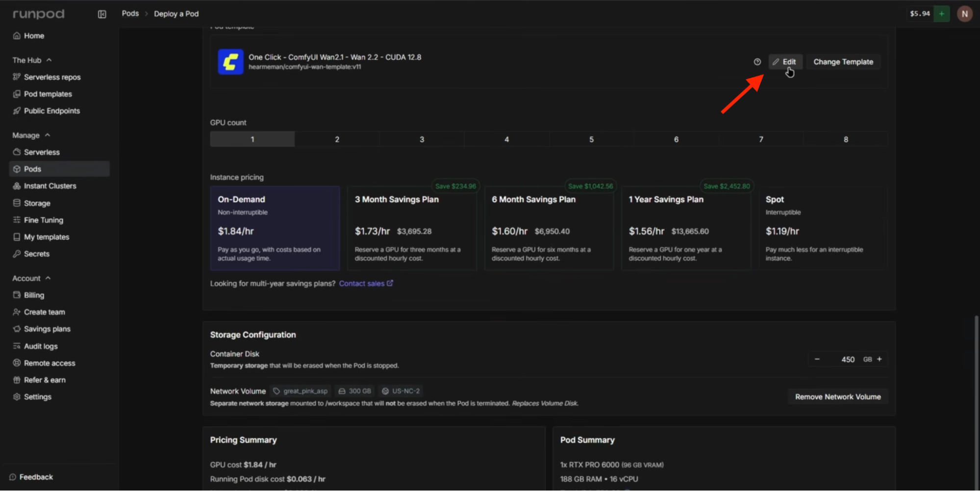Open Settings page
The height and width of the screenshot is (491, 980).
(x=32, y=397)
